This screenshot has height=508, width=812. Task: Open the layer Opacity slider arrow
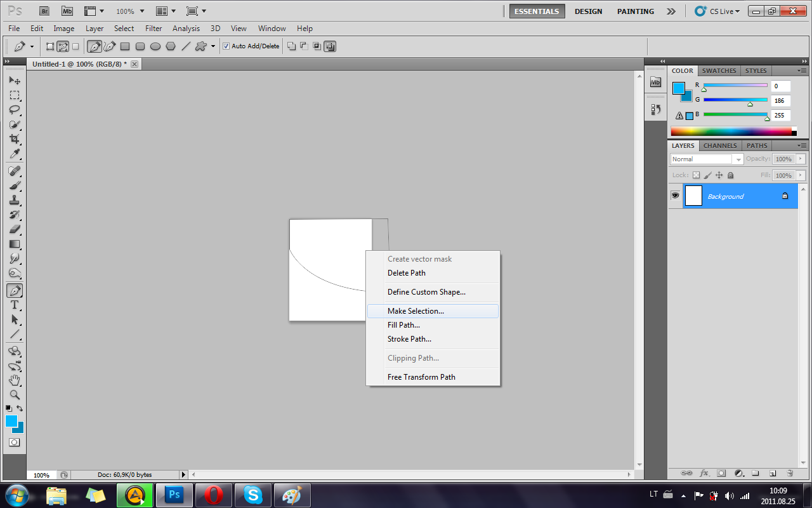pyautogui.click(x=801, y=159)
